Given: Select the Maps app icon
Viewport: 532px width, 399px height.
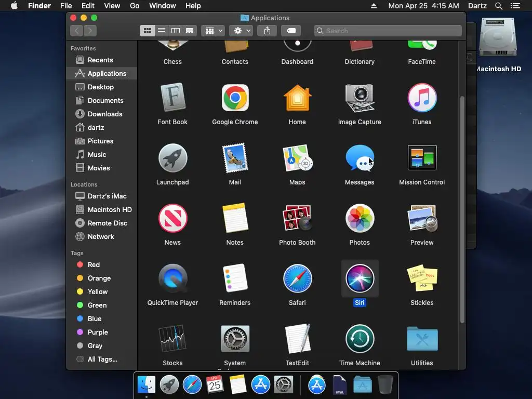Looking at the screenshot, I should (297, 158).
